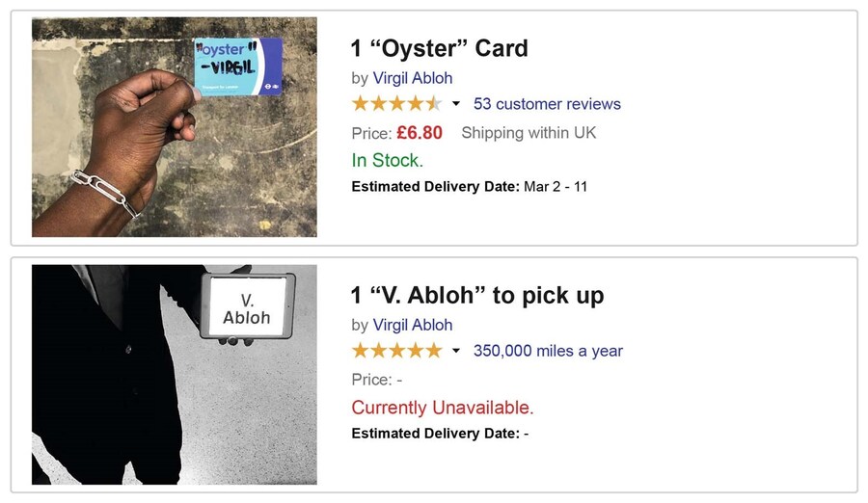Click the Shipping within UK text
This screenshot has width=868, height=503.
coord(529,133)
